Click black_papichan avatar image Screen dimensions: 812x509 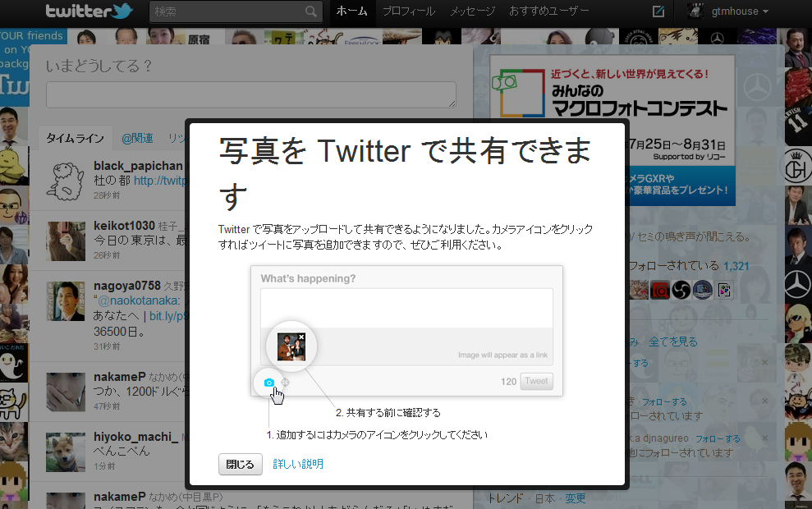tap(66, 181)
